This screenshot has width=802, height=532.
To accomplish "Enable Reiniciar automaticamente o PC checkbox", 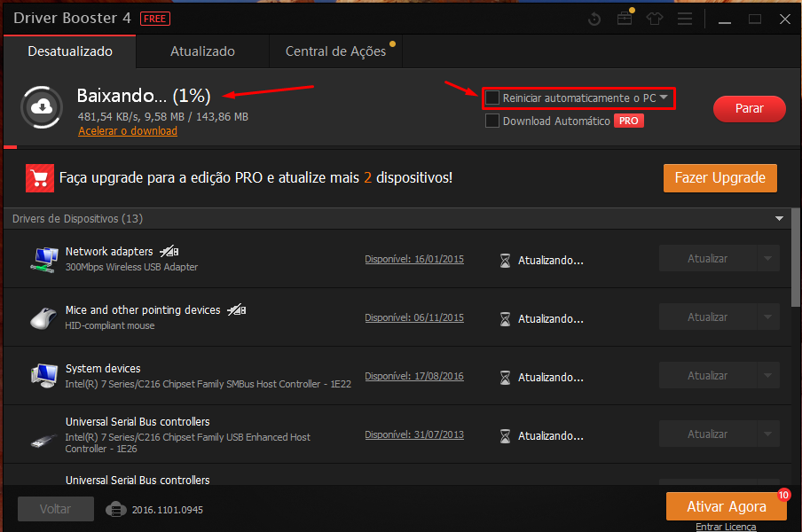I will pyautogui.click(x=492, y=98).
